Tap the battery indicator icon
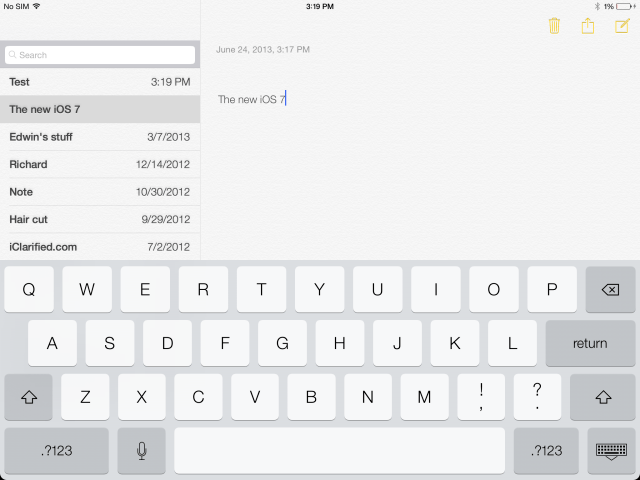The height and width of the screenshot is (480, 640). (626, 6)
